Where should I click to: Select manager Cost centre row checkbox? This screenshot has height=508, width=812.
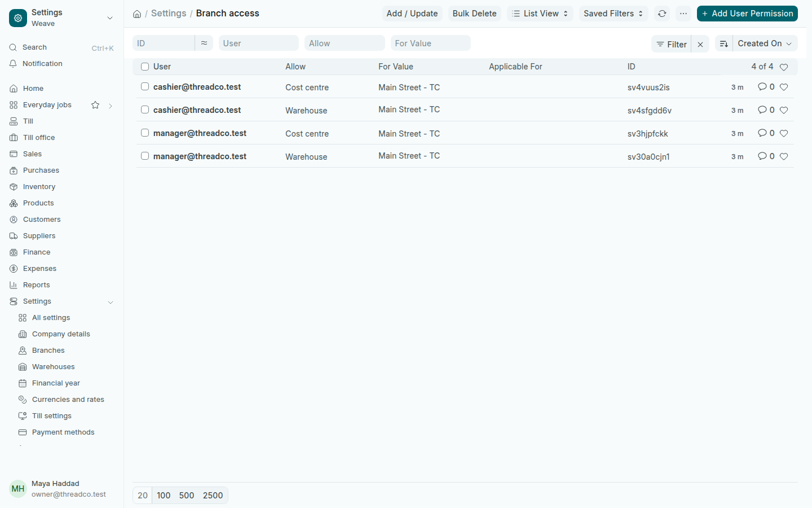(x=145, y=133)
